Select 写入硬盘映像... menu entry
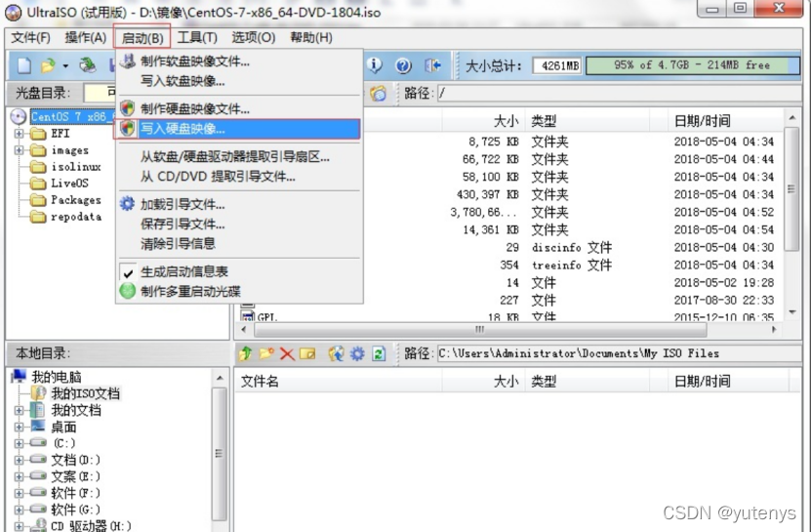Image resolution: width=811 pixels, height=532 pixels. [x=239, y=128]
